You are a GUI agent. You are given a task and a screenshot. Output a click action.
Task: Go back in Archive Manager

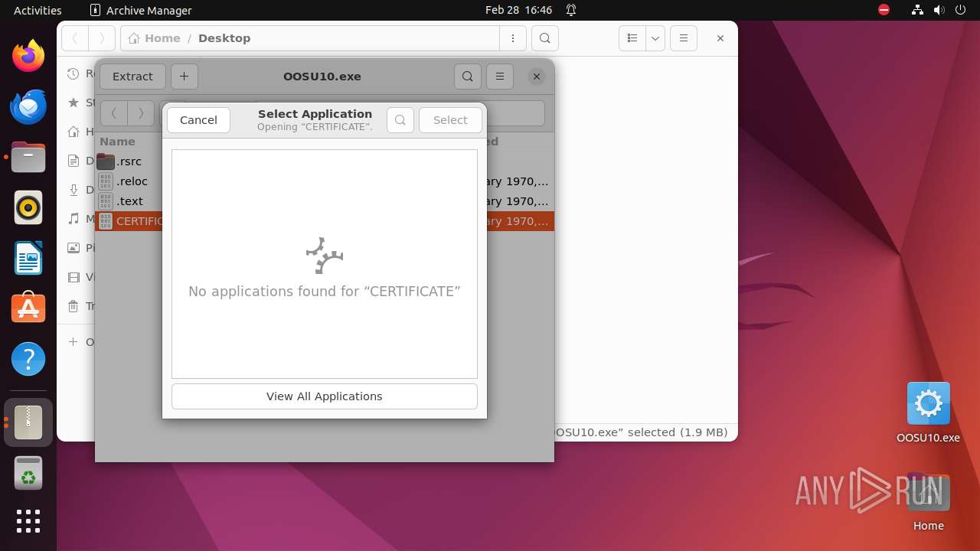coord(114,113)
